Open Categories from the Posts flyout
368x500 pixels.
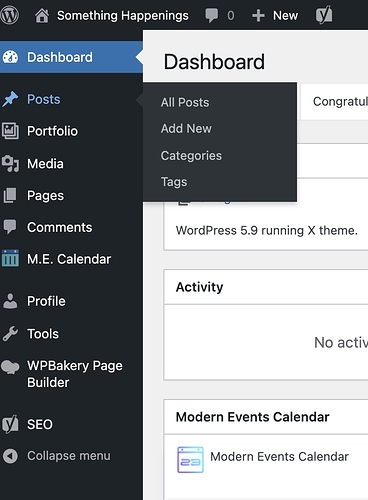[x=191, y=156]
